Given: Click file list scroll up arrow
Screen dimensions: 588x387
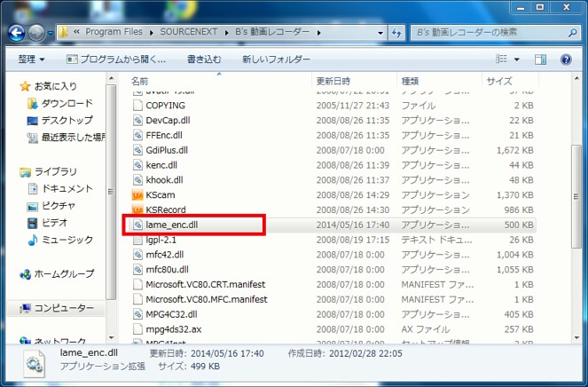Looking at the screenshot, I should coord(576,78).
